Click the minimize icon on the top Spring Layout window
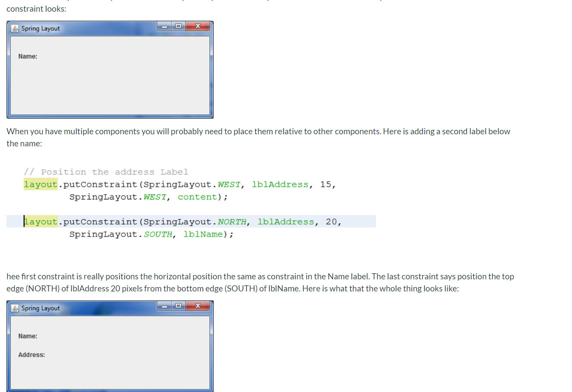The height and width of the screenshot is (392, 572). tap(164, 26)
